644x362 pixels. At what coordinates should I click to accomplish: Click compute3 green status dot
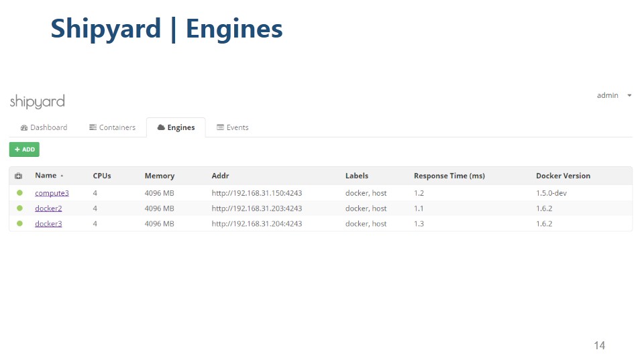(x=19, y=192)
